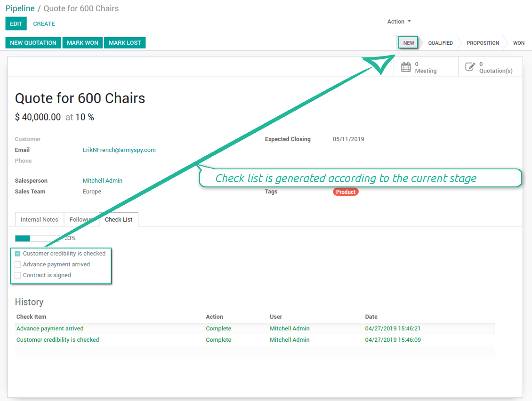
Task: Set the stage to Proposition
Action: click(483, 43)
